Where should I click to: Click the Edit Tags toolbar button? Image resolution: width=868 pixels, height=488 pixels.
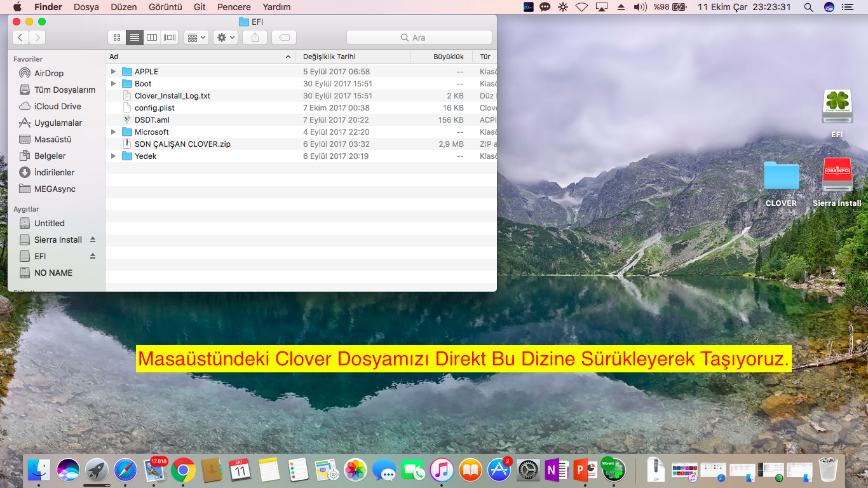point(284,37)
